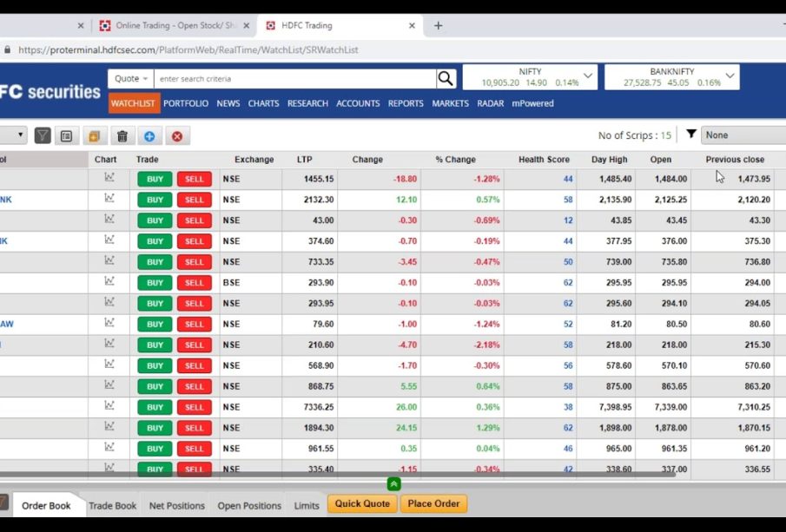The width and height of the screenshot is (786, 532).
Task: Open health score 38 link
Action: point(567,407)
